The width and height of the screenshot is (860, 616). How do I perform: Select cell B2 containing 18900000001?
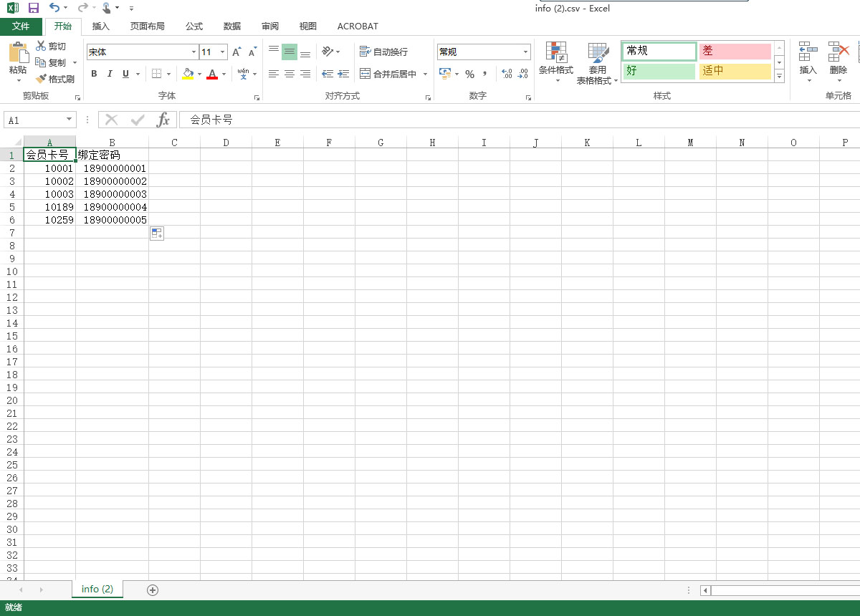(x=112, y=168)
